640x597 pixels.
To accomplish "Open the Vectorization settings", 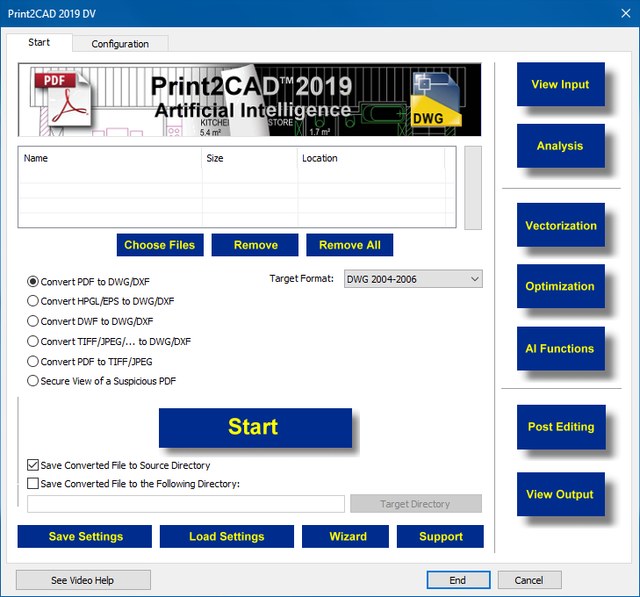I will pyautogui.click(x=560, y=226).
